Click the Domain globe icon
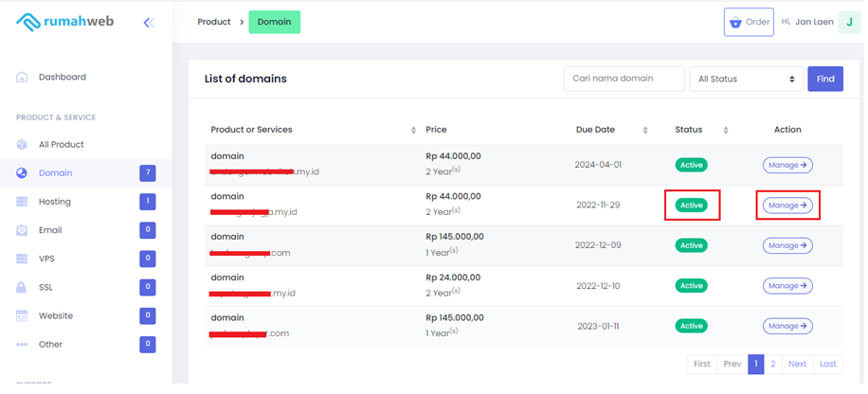Screen dimensions: 868x394 click(x=22, y=173)
